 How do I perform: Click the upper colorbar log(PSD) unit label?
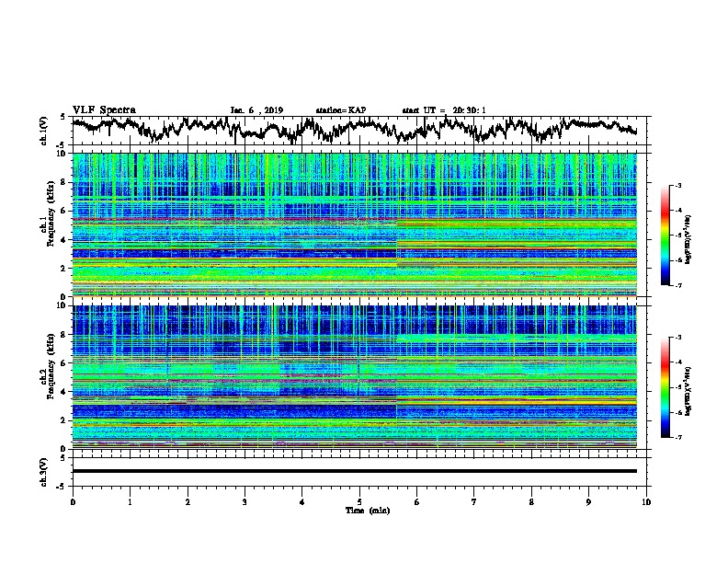point(688,240)
